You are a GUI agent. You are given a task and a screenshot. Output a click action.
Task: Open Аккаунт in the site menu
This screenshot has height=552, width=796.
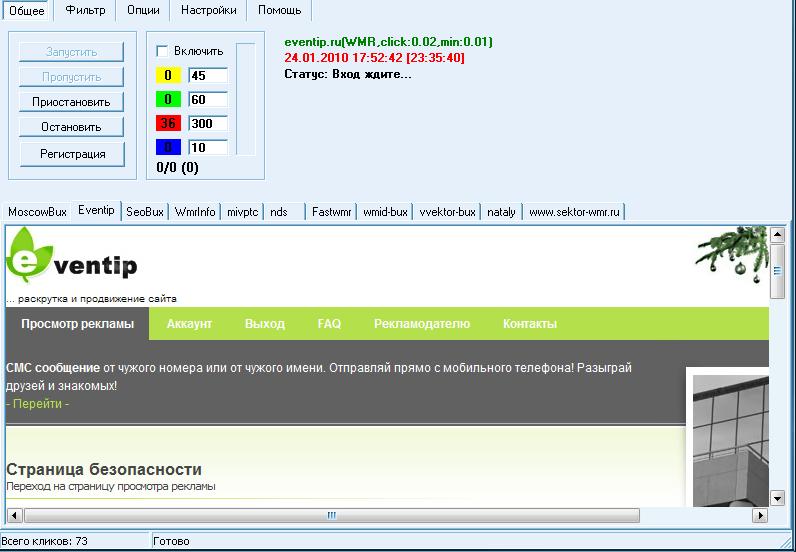[189, 323]
